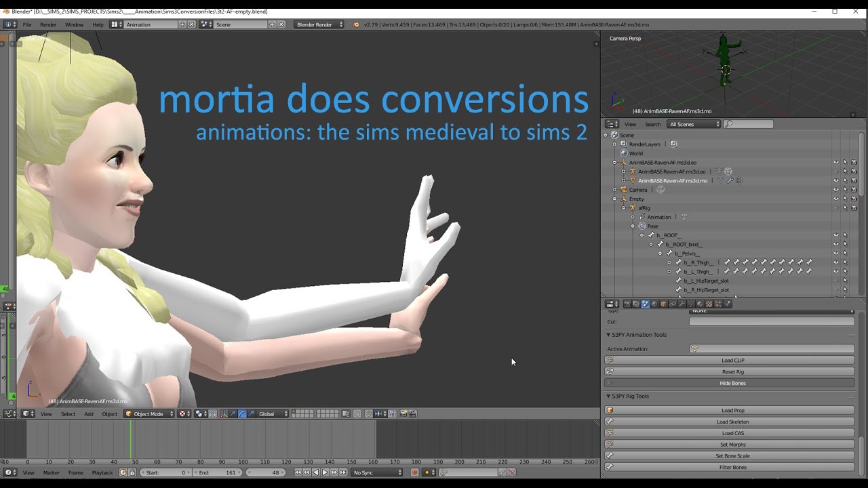Open the No Sync playback dropdown
Image resolution: width=868 pixels, height=488 pixels.
coord(378,472)
